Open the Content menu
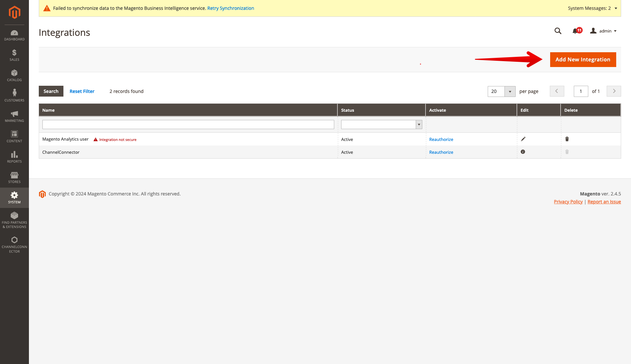Image resolution: width=631 pixels, height=364 pixels. [x=14, y=137]
